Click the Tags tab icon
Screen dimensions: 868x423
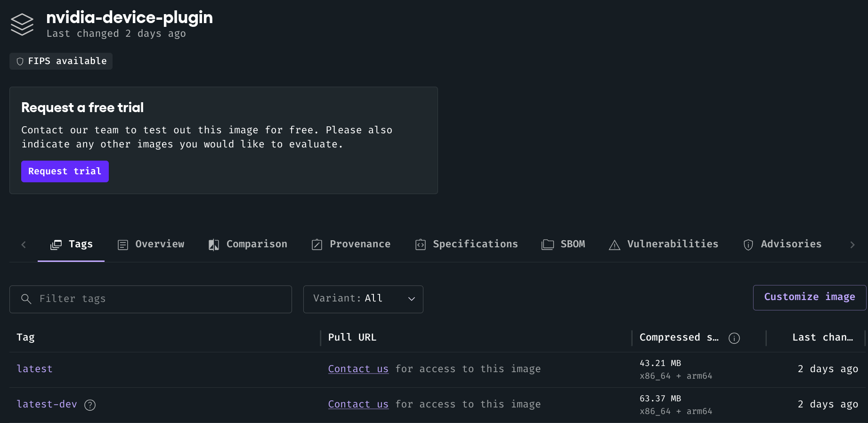click(56, 244)
